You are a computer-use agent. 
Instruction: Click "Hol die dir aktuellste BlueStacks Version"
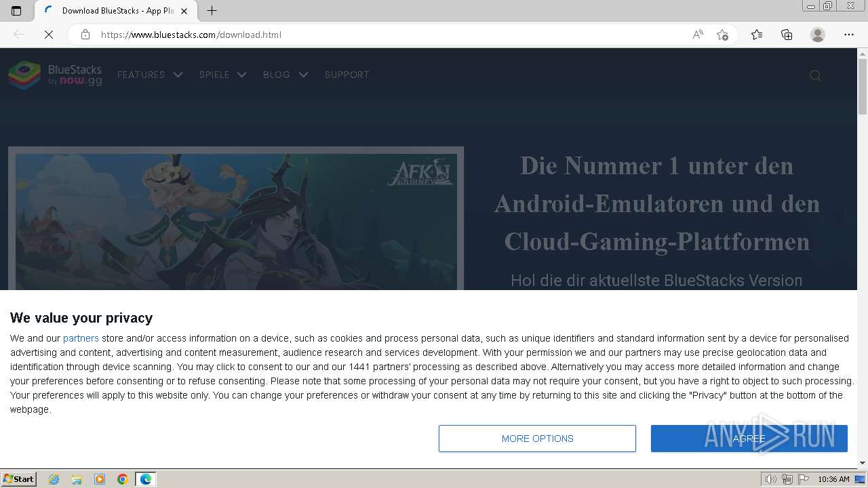656,281
